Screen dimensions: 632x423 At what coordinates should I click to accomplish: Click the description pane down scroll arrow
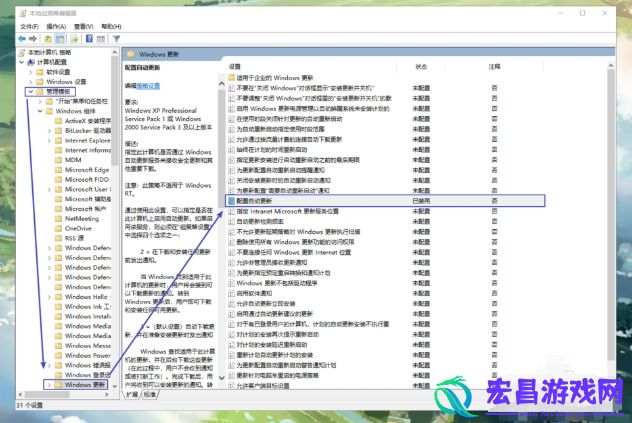tap(222, 378)
